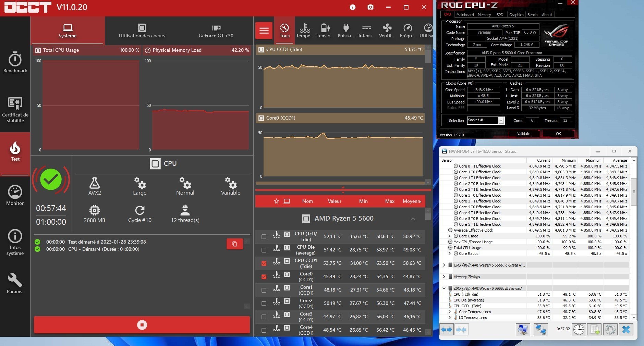Click the HWiNFO sensor list vertical scrollbar
The width and height of the screenshot is (644, 346).
634,192
